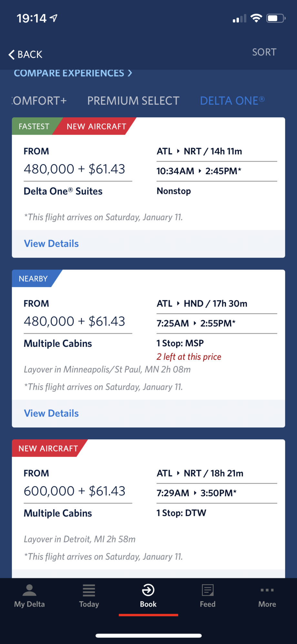Image resolution: width=297 pixels, height=644 pixels.
Task: Tap the Back chevron arrow
Action: pos(12,55)
